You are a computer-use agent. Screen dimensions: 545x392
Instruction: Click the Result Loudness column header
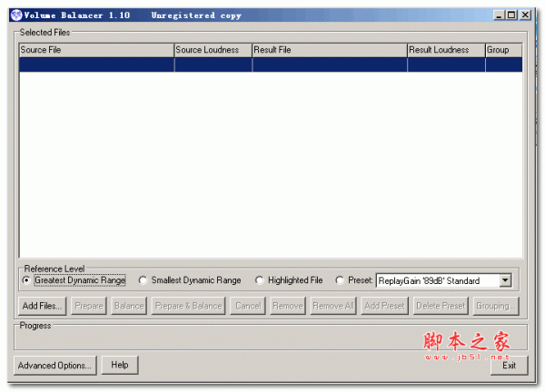coord(446,50)
